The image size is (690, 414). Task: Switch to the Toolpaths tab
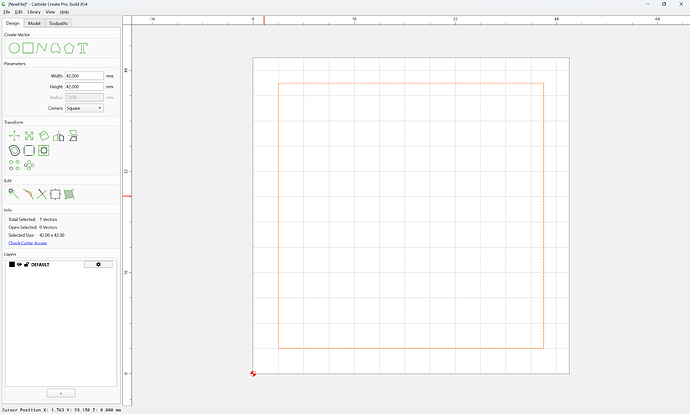point(59,23)
